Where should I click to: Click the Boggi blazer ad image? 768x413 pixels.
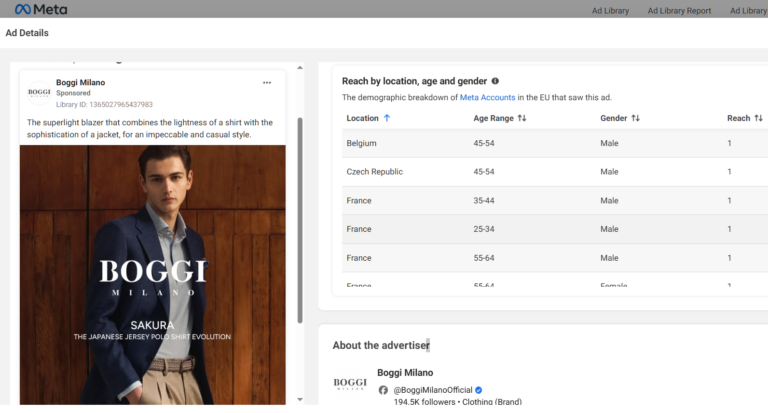tap(153, 275)
